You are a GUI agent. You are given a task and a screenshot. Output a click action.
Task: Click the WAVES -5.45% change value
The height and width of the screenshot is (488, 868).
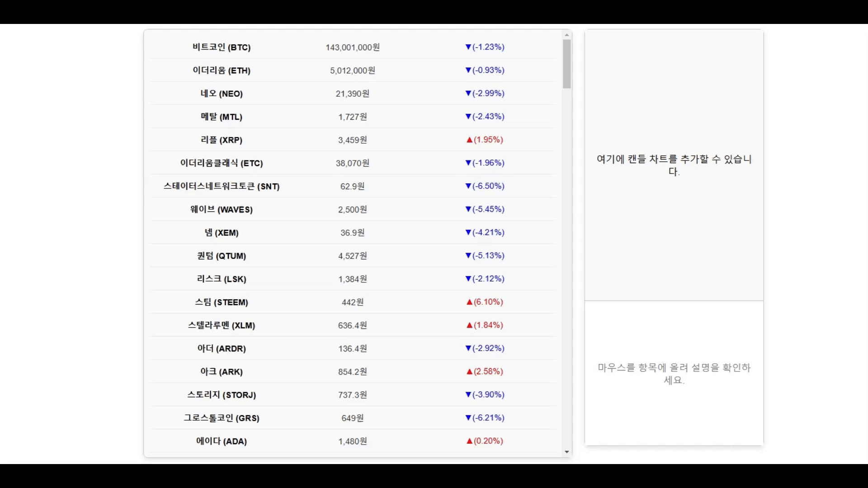[x=488, y=209]
